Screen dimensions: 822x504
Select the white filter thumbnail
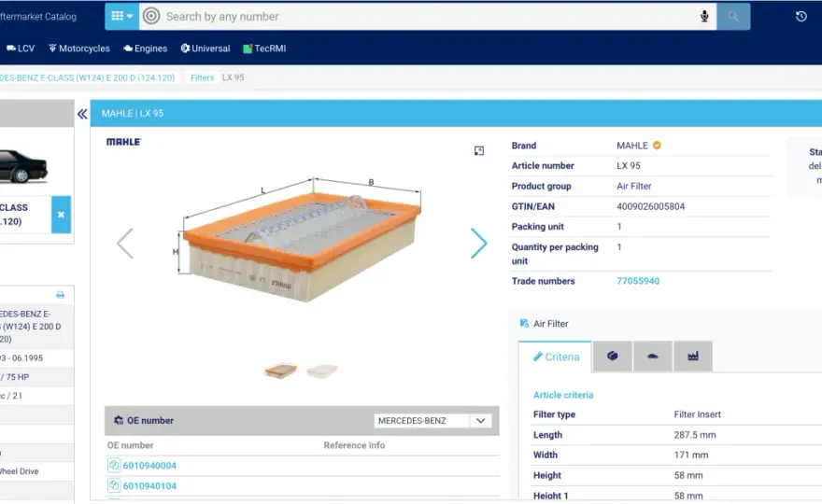[322, 371]
